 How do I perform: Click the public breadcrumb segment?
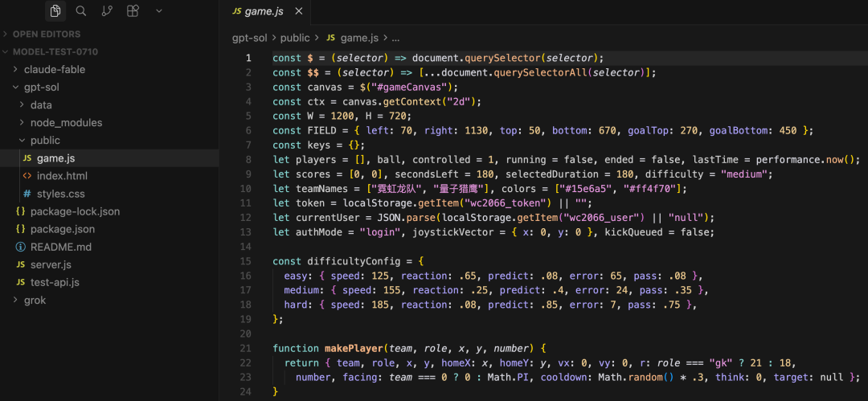click(x=294, y=38)
